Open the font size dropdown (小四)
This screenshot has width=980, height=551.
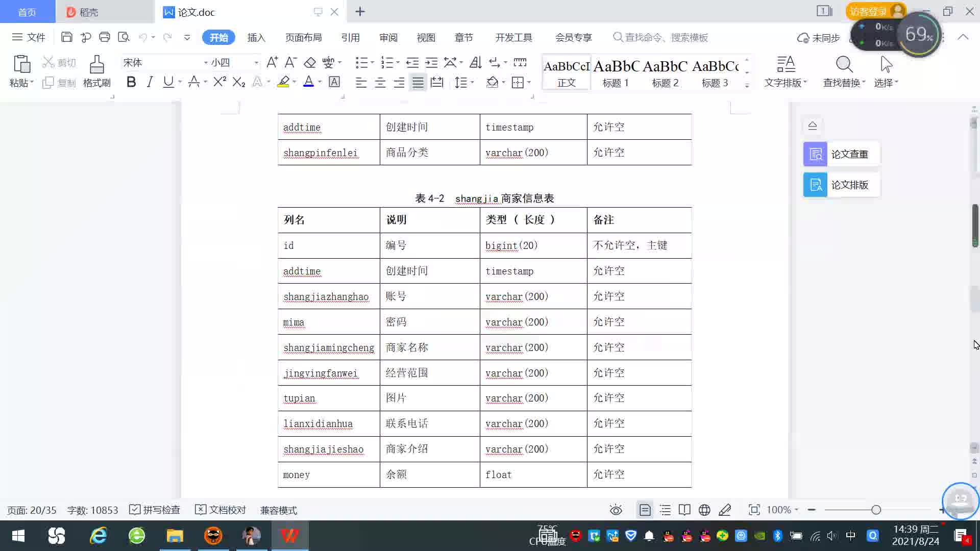256,63
